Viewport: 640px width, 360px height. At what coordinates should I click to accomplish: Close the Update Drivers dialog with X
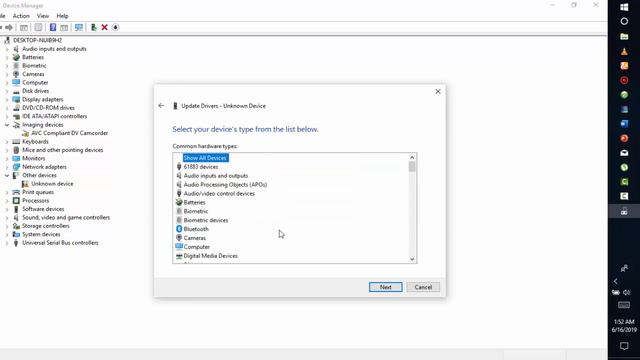[x=438, y=91]
